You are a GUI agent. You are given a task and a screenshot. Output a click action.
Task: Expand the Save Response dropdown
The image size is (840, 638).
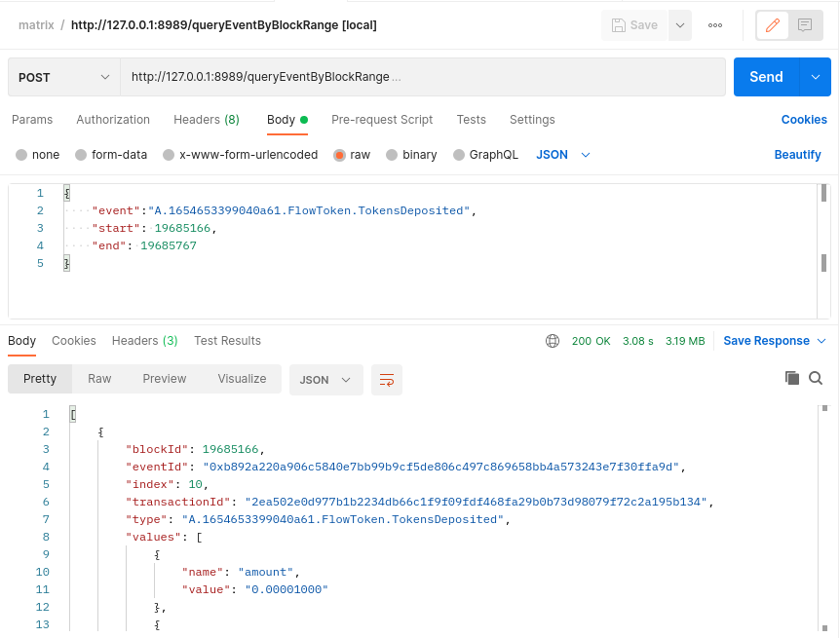tap(821, 341)
